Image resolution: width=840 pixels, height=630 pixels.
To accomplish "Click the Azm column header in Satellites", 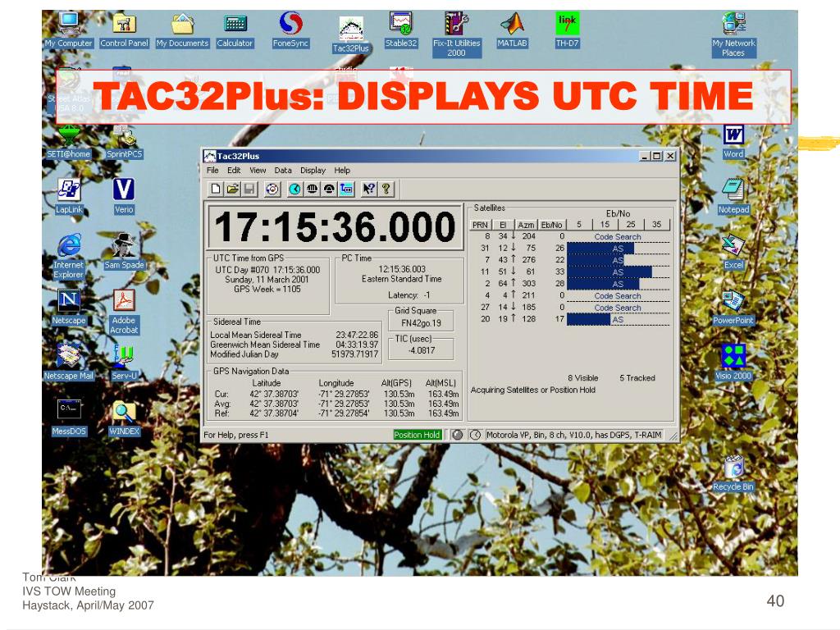I will point(526,225).
